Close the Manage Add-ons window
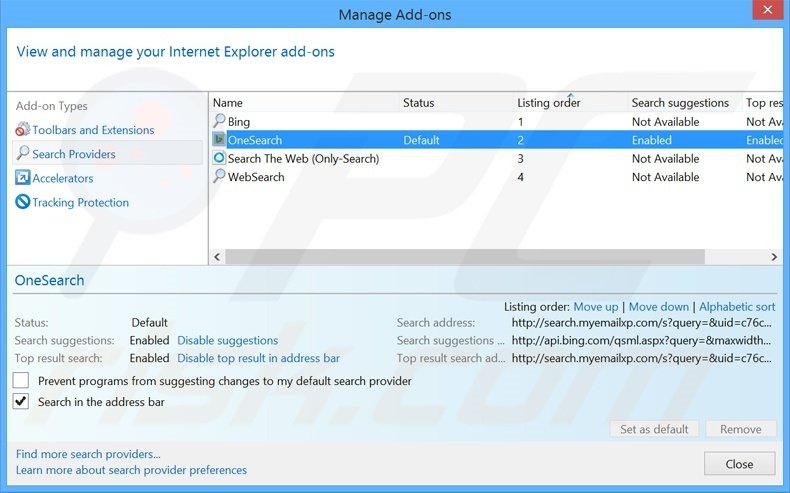The width and height of the screenshot is (790, 493). 767,10
